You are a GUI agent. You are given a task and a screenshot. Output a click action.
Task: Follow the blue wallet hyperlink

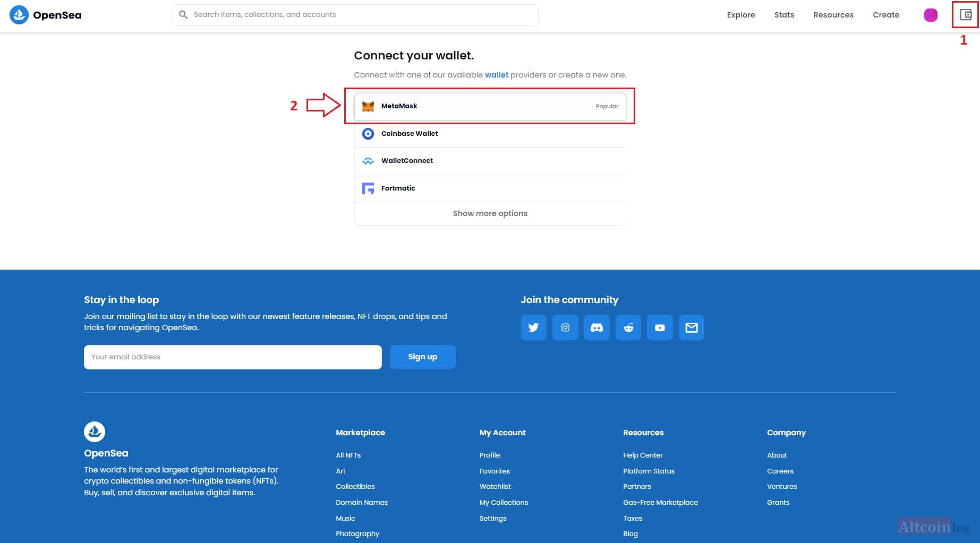[x=497, y=75]
